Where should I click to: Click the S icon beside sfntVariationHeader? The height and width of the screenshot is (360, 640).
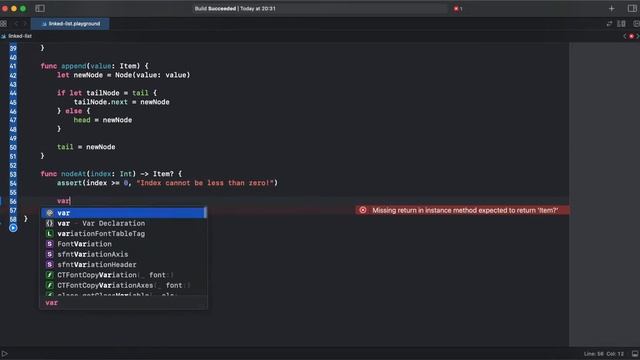[x=49, y=264]
